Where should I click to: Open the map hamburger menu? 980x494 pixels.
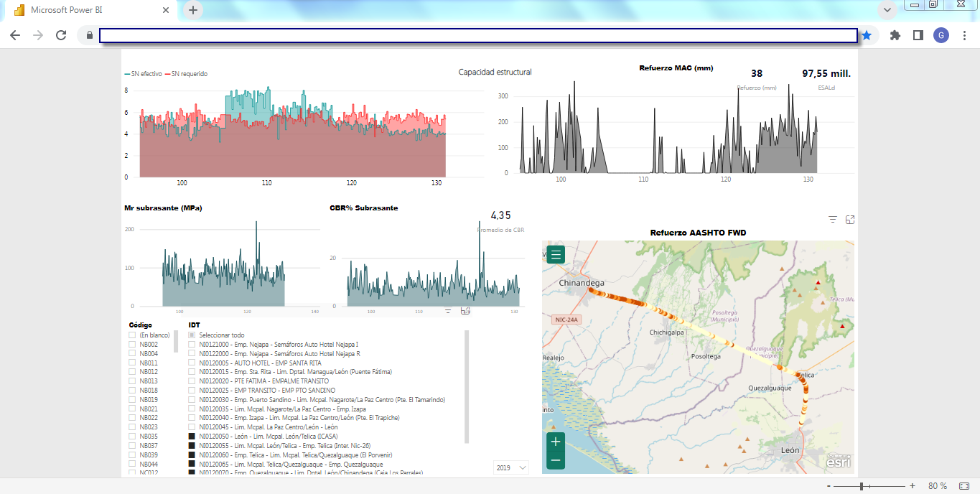pyautogui.click(x=556, y=255)
